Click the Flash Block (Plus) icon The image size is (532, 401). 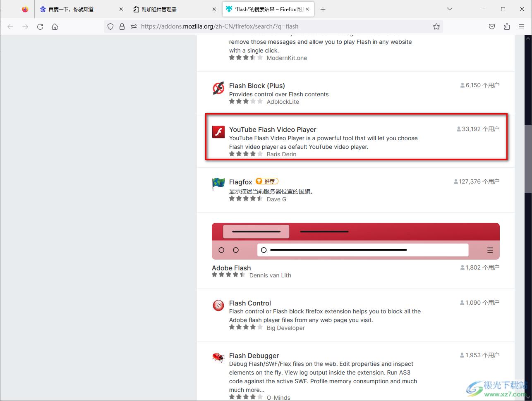pyautogui.click(x=218, y=88)
